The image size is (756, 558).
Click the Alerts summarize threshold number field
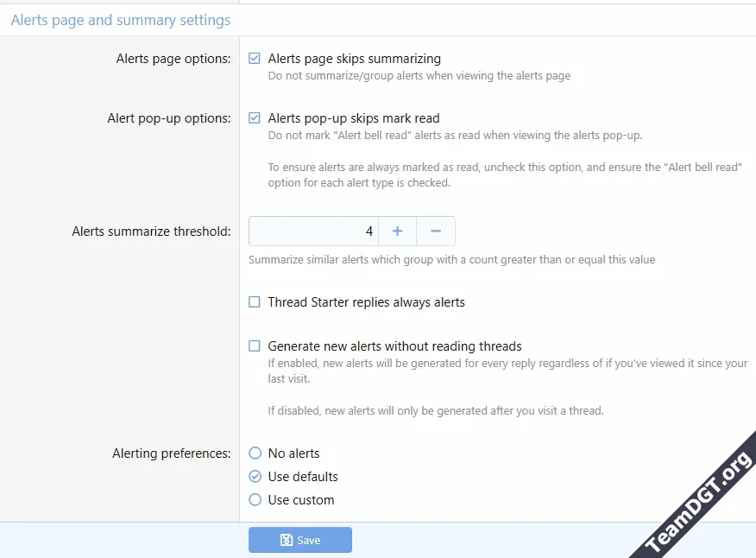click(314, 231)
